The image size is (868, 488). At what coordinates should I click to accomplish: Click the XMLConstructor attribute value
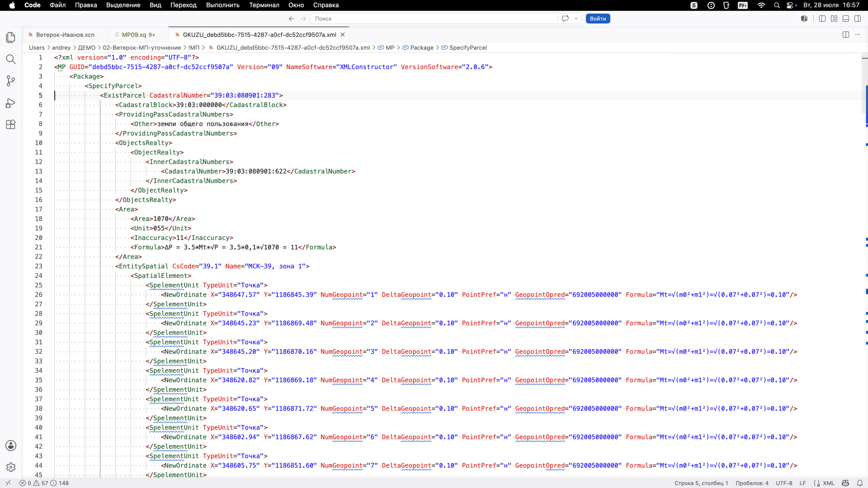click(367, 67)
